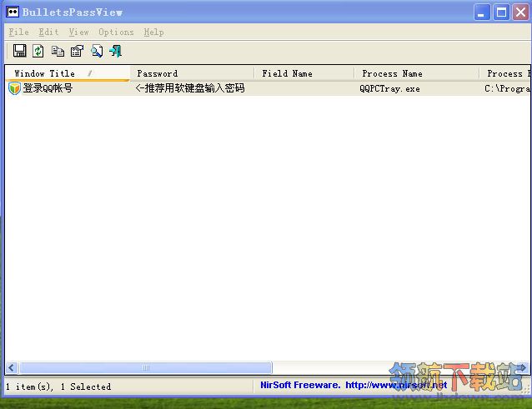The width and height of the screenshot is (532, 409).
Task: Click the '1 item(s), 1 Selected' status text
Action: pyautogui.click(x=58, y=387)
